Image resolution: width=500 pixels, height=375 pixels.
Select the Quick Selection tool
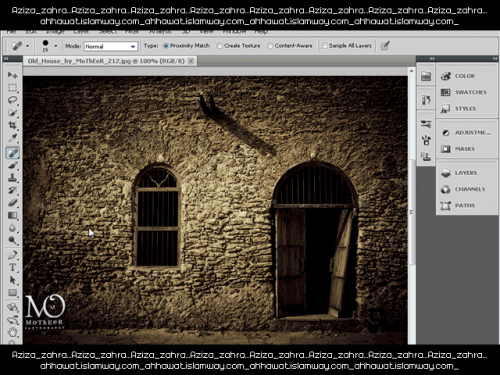click(13, 113)
